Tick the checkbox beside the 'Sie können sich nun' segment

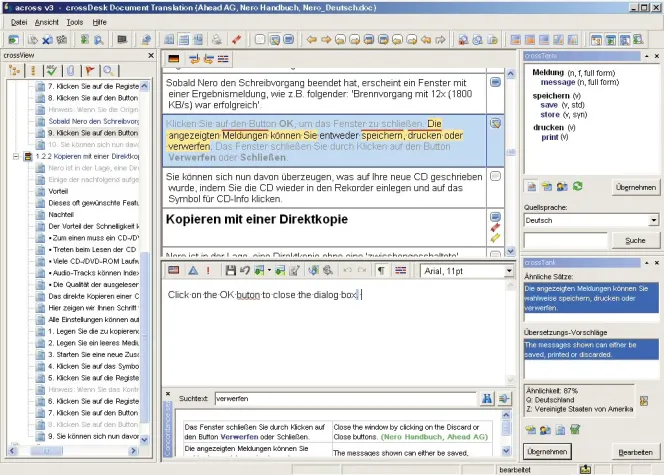495,177
